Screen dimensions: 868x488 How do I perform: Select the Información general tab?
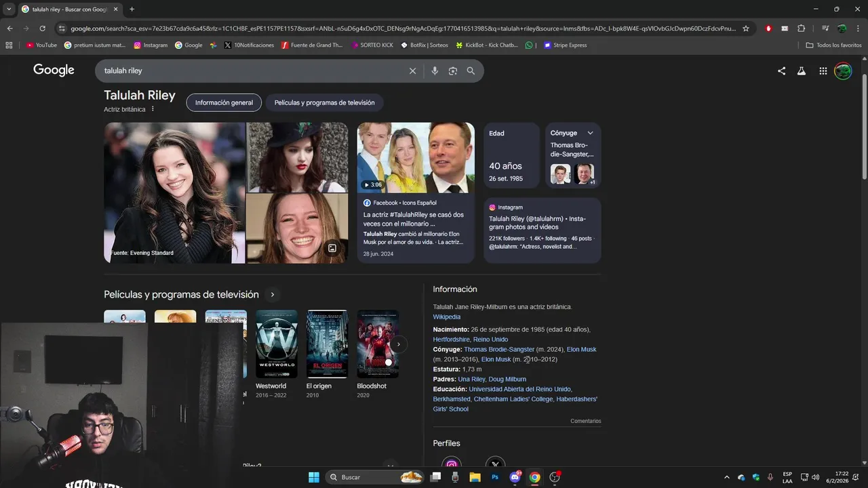(x=224, y=102)
